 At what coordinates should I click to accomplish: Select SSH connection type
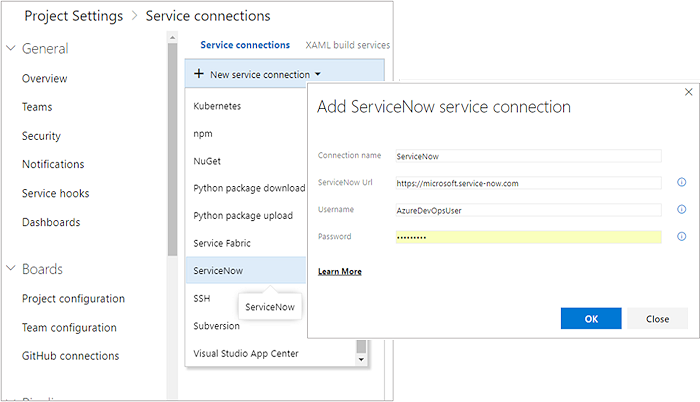click(202, 298)
